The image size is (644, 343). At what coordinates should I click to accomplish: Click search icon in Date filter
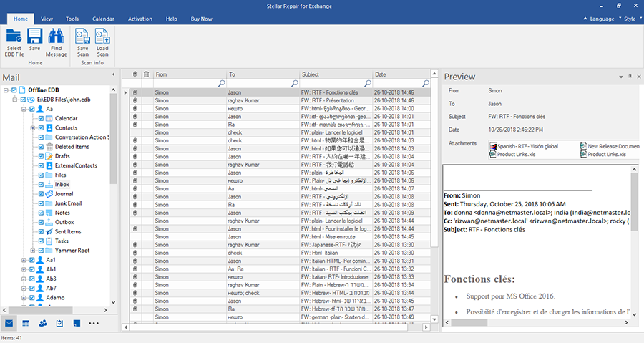(426, 83)
